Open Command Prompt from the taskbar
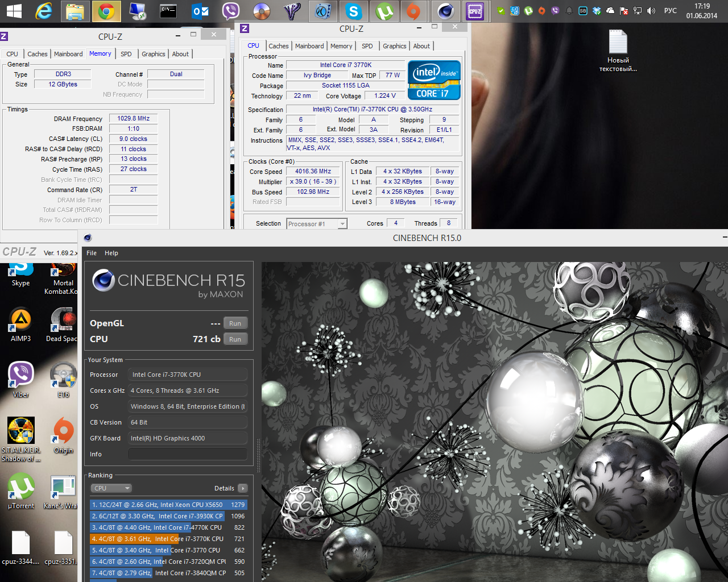 click(x=168, y=11)
